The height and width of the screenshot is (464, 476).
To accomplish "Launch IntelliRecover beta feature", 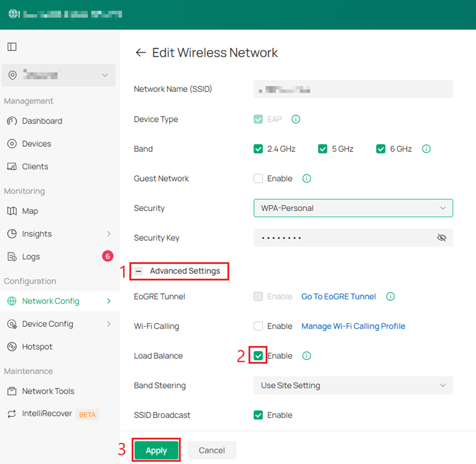I will pyautogui.click(x=47, y=414).
